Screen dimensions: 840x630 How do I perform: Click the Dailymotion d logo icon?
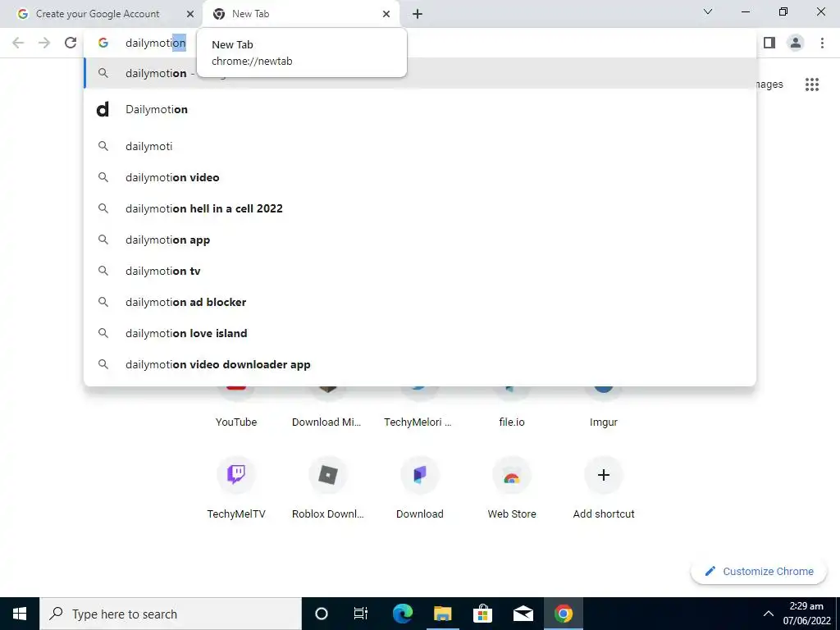click(x=103, y=109)
